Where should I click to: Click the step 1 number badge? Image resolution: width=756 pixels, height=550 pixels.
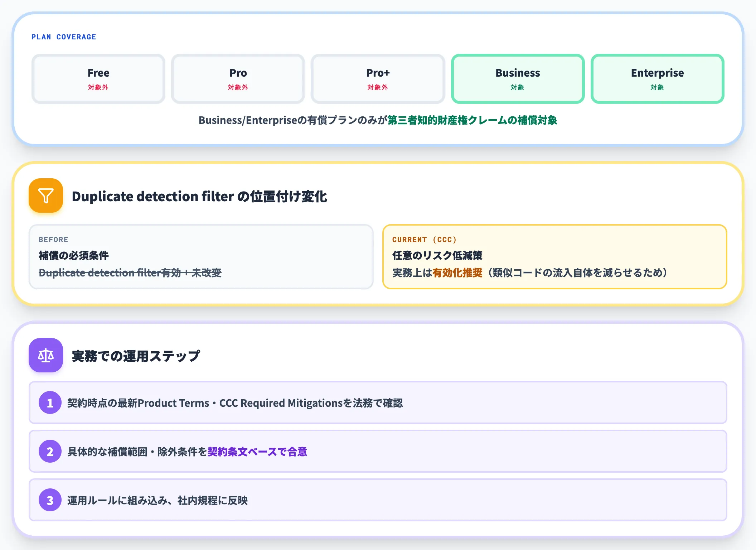coord(50,403)
